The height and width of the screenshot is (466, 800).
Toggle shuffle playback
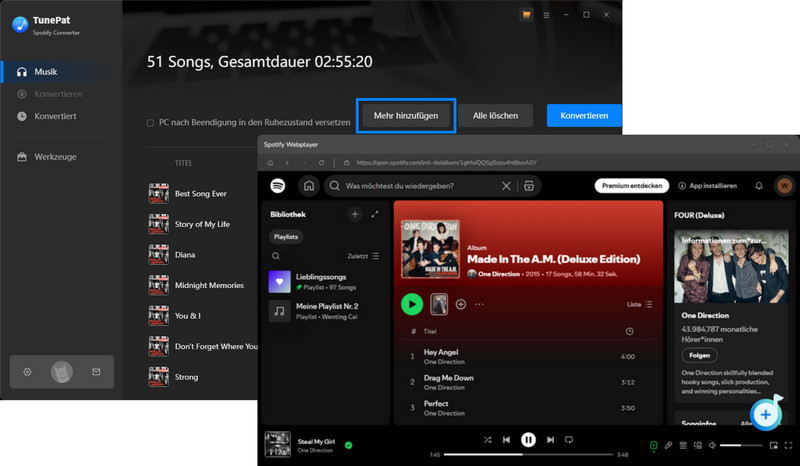487,439
